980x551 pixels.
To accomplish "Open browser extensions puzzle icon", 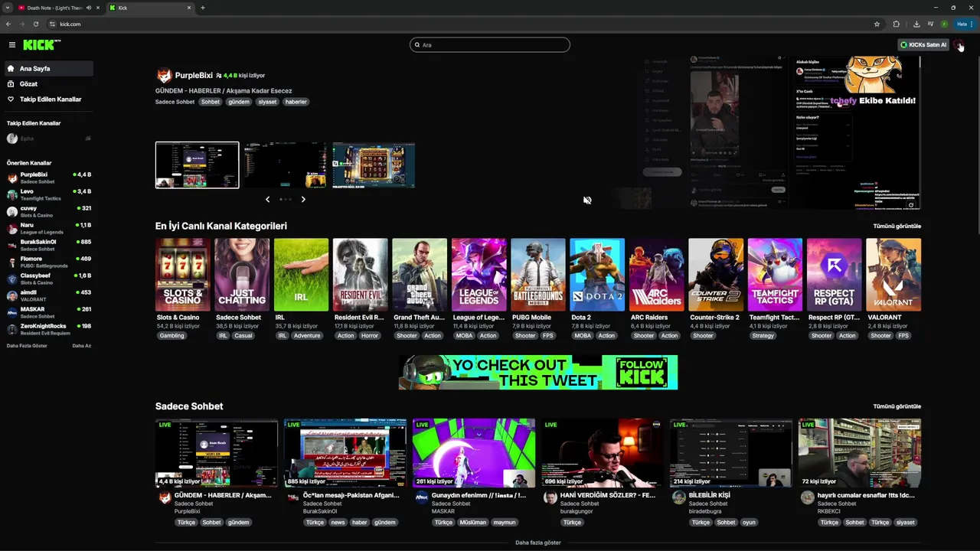I will click(x=897, y=24).
